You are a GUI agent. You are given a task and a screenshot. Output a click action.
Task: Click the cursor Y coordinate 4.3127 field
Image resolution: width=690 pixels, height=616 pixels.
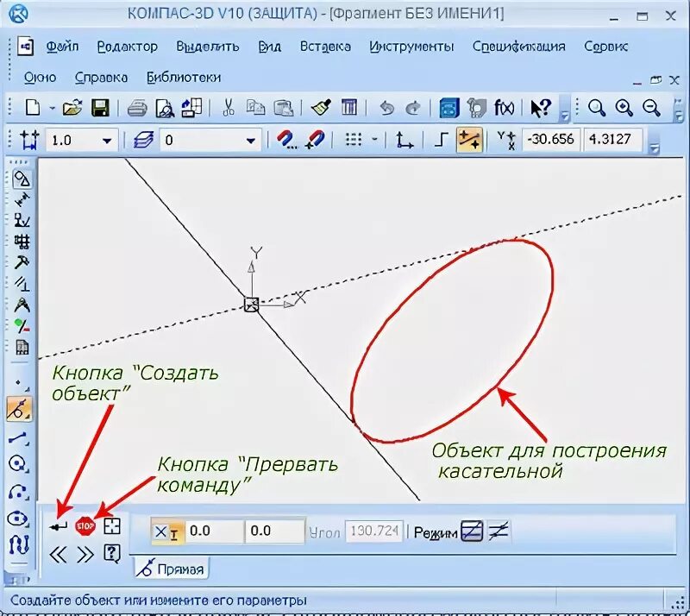(x=613, y=140)
